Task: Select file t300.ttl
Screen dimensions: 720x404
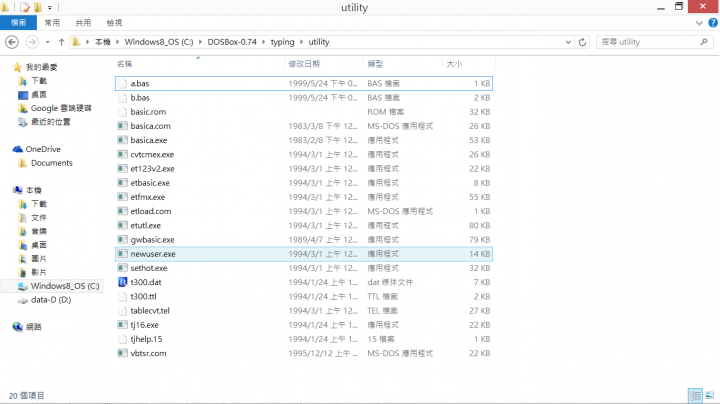Action: click(x=304, y=296)
